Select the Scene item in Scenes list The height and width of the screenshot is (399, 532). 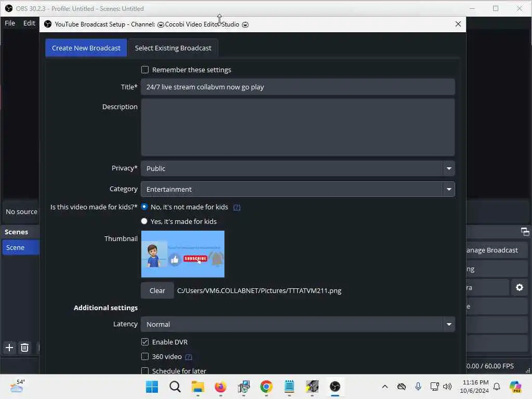click(20, 247)
